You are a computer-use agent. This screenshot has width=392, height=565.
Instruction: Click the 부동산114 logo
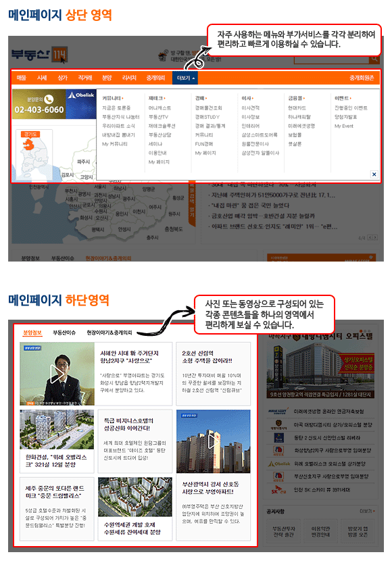point(39,55)
